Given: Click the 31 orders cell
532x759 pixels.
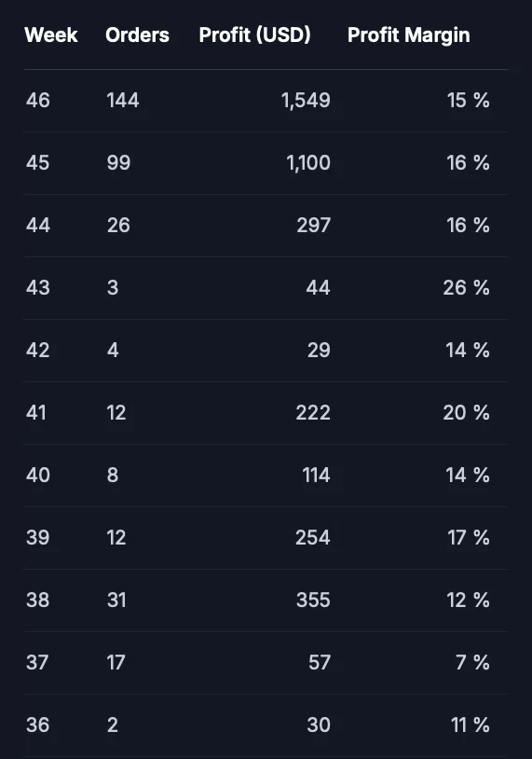Looking at the screenshot, I should (x=116, y=600).
